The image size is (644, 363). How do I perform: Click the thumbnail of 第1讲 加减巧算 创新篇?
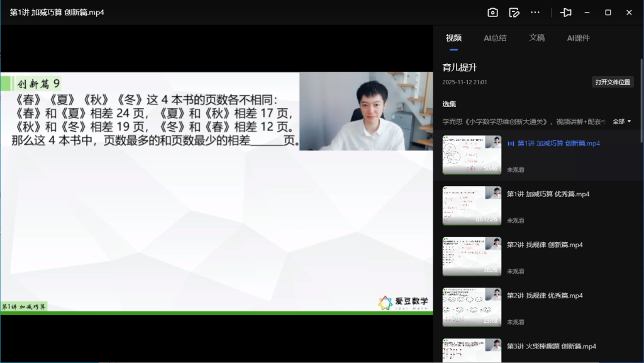coord(472,155)
